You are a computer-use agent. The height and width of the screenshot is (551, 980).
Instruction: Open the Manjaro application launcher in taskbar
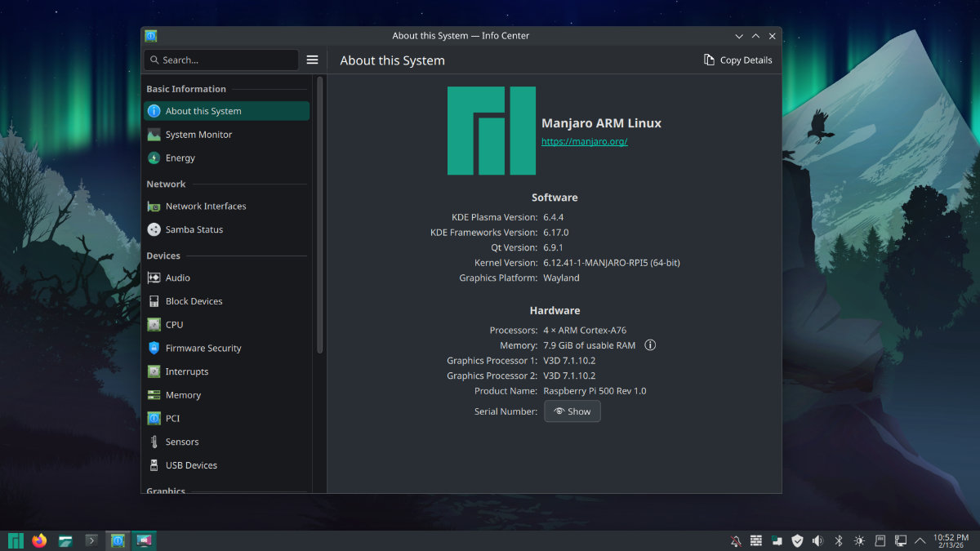16,540
